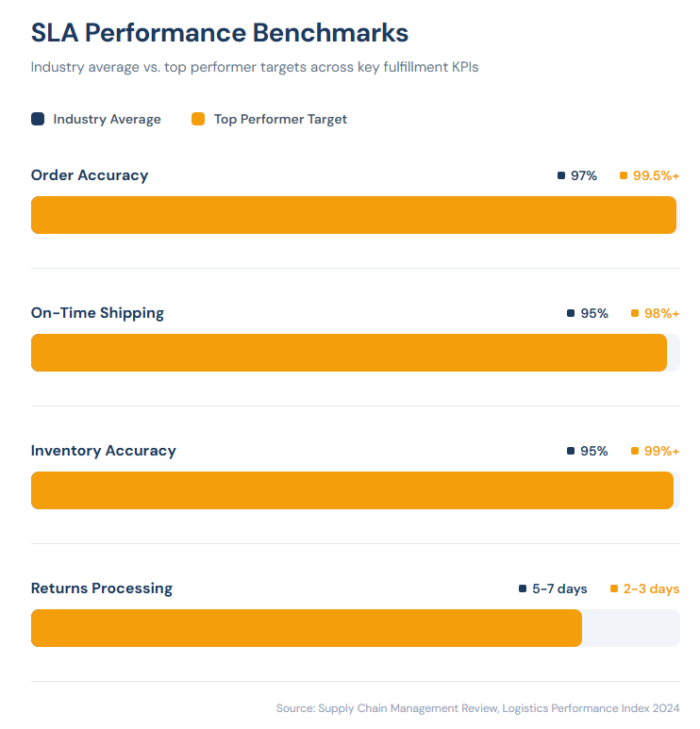Click the On-Time Shipping progress bar

coord(355,353)
